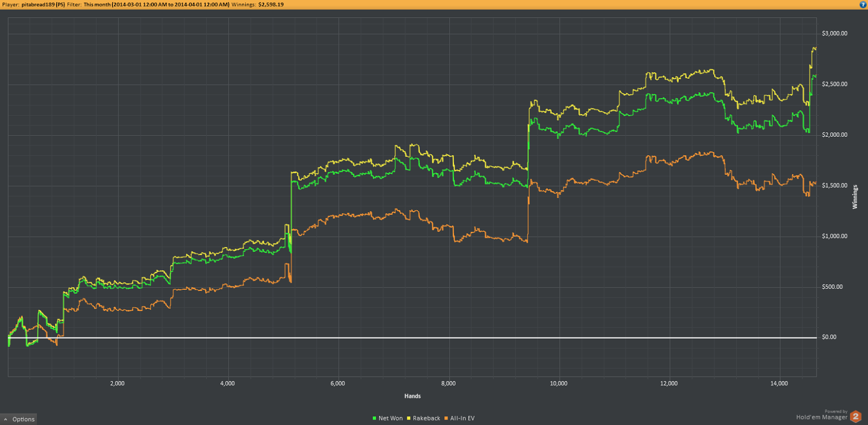The image size is (868, 425).
Task: Click the 'Hands' x-axis title
Action: point(412,396)
